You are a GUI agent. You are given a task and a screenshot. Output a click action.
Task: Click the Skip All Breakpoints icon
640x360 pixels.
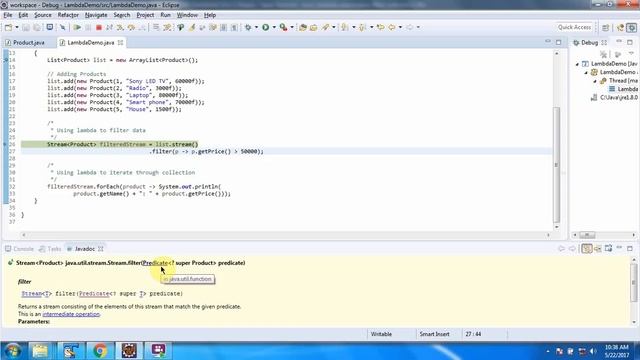(x=62, y=27)
